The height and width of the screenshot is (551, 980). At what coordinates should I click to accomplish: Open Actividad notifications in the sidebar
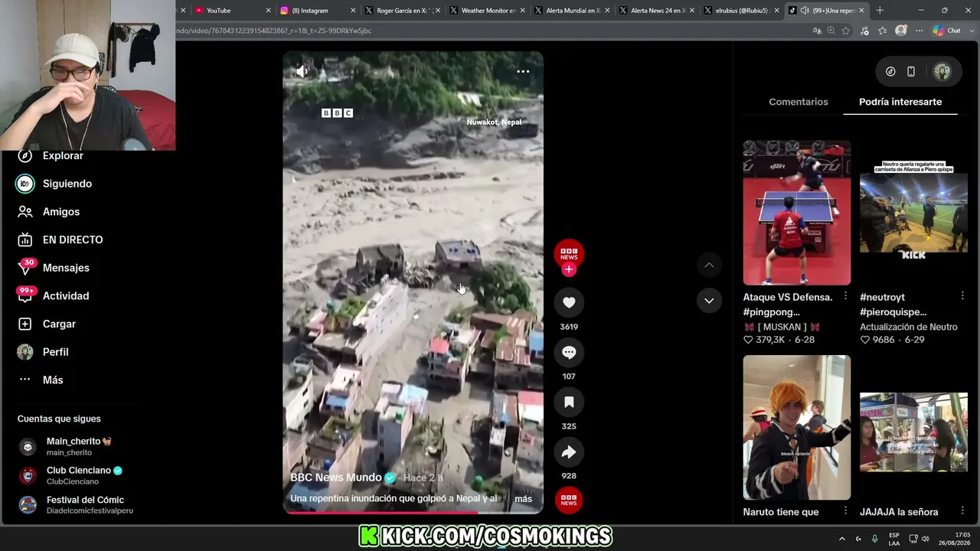(66, 296)
